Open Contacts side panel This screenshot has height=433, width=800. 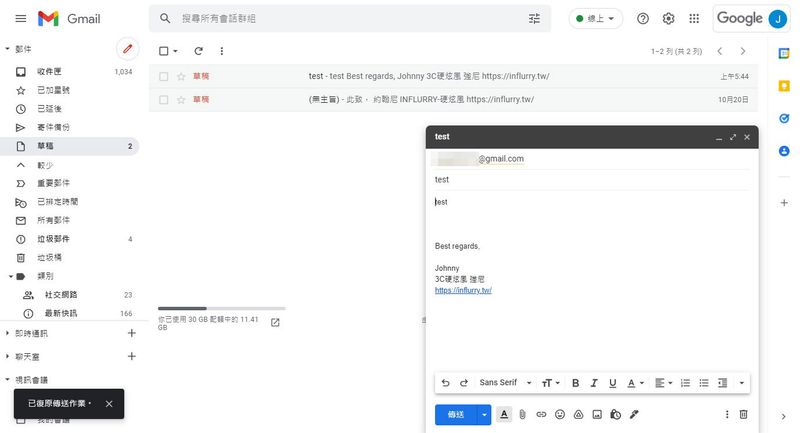[784, 151]
